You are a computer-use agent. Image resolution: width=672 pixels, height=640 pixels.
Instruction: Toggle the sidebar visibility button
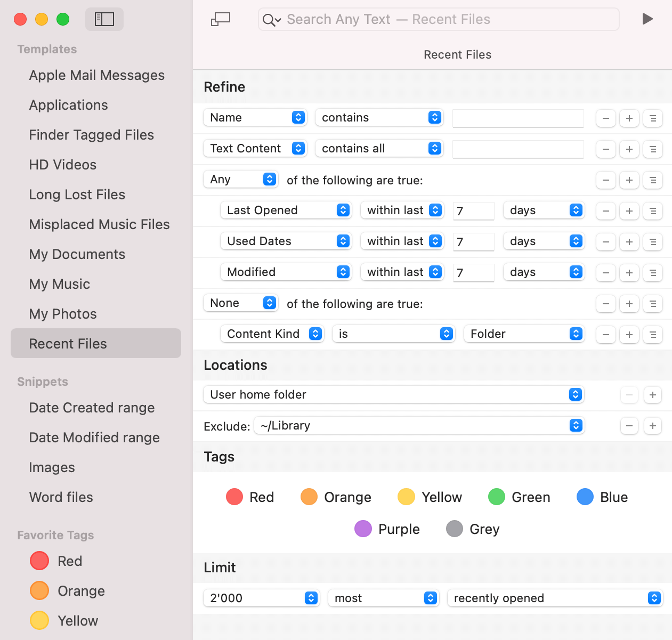tap(104, 19)
